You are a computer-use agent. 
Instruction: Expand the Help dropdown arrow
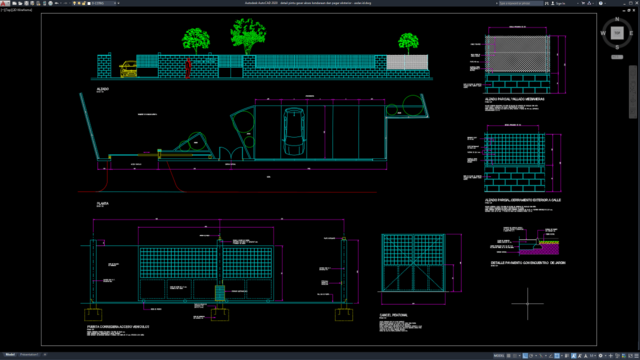coord(605,3)
